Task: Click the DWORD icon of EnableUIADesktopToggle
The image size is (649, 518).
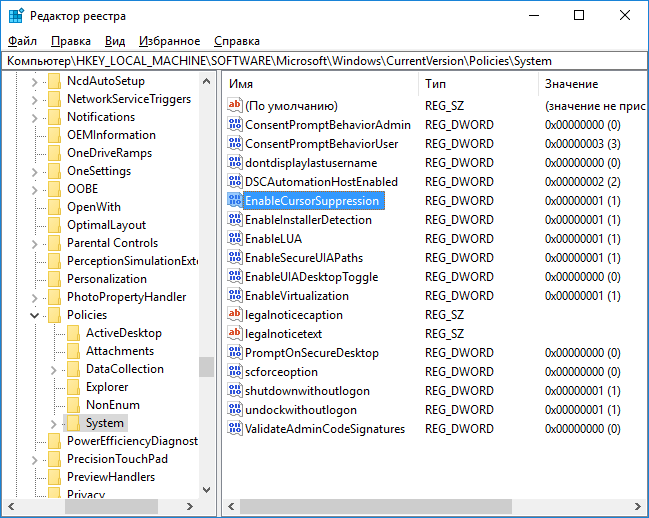Action: coord(235,276)
